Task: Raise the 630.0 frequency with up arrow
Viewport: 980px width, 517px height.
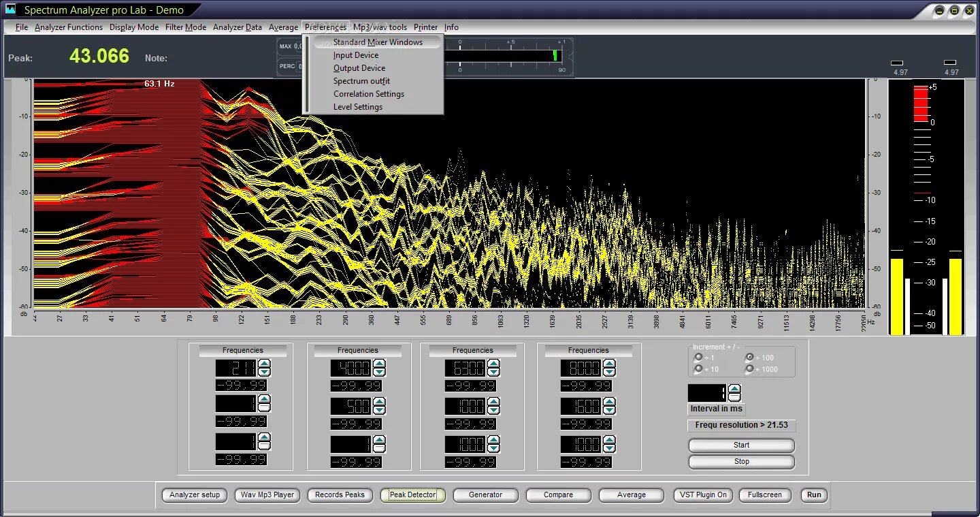Action: (x=494, y=364)
